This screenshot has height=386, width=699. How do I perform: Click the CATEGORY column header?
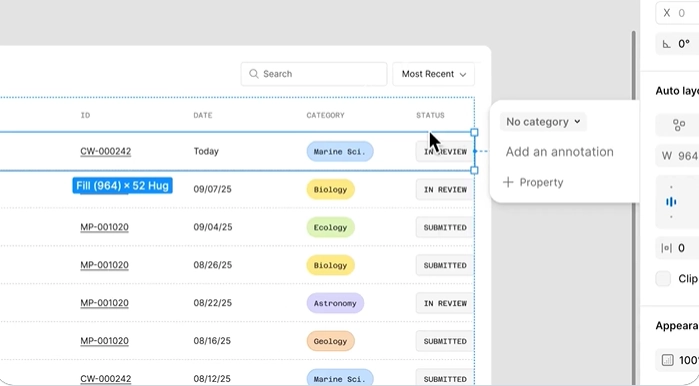(x=325, y=115)
